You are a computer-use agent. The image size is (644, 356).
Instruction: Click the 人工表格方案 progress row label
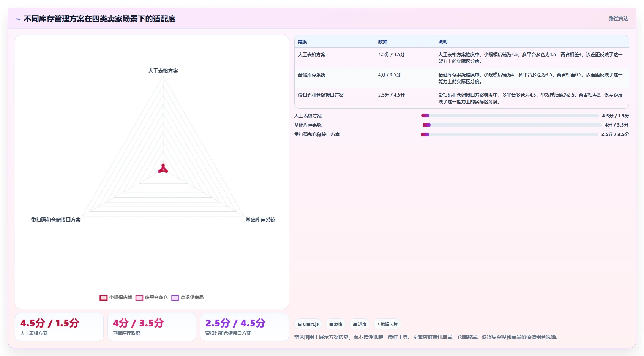(x=308, y=116)
